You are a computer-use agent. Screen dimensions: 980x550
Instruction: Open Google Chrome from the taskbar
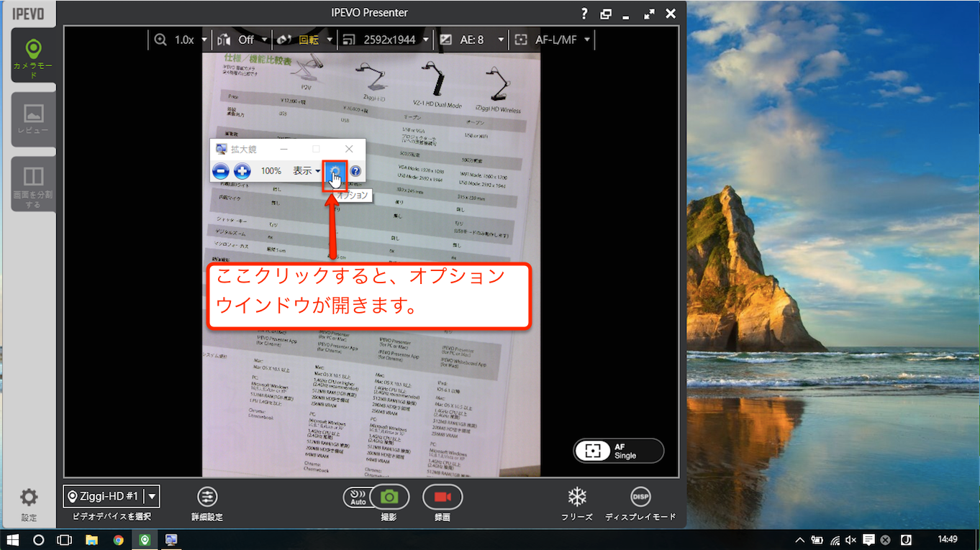[x=118, y=539]
